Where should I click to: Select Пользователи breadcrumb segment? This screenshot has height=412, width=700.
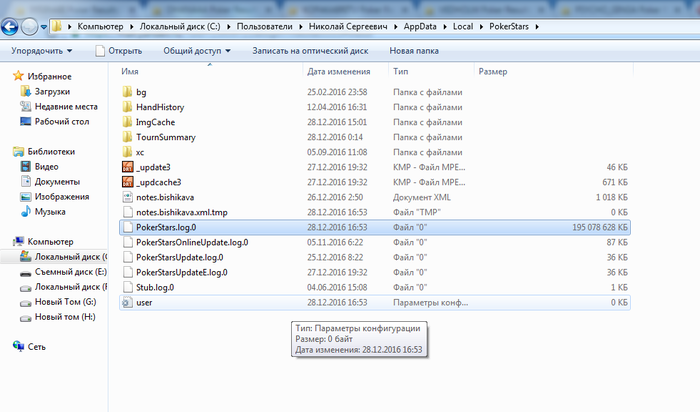pos(265,26)
